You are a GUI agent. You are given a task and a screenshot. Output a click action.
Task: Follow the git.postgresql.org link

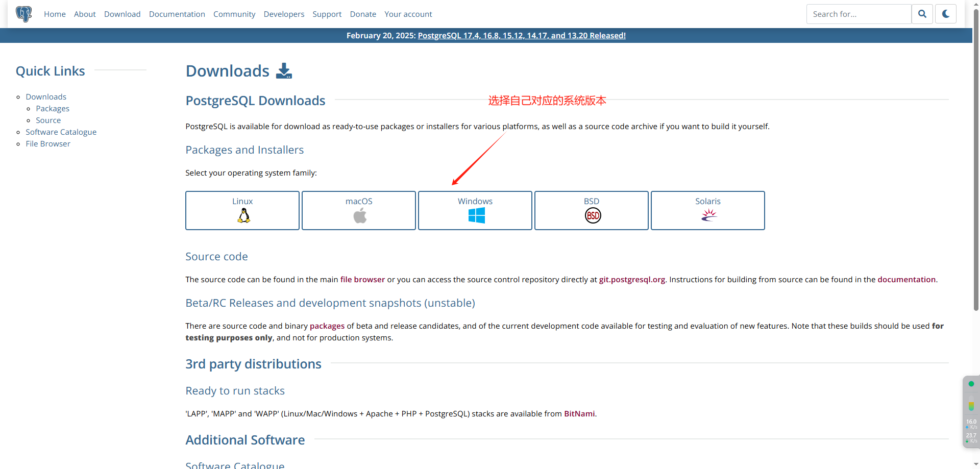(x=632, y=280)
